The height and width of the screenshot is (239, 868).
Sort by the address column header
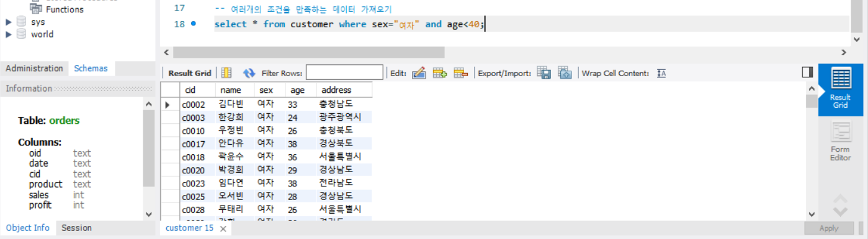click(x=344, y=90)
